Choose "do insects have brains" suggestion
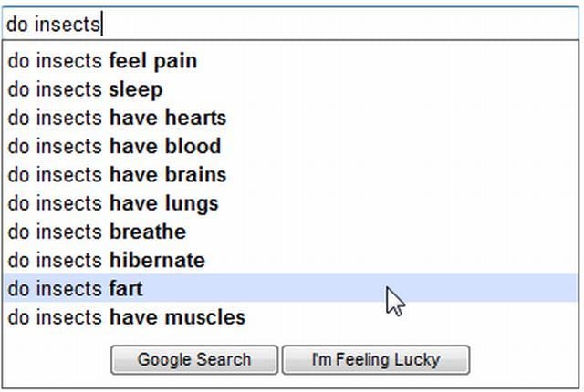The width and height of the screenshot is (584, 392). point(117,175)
